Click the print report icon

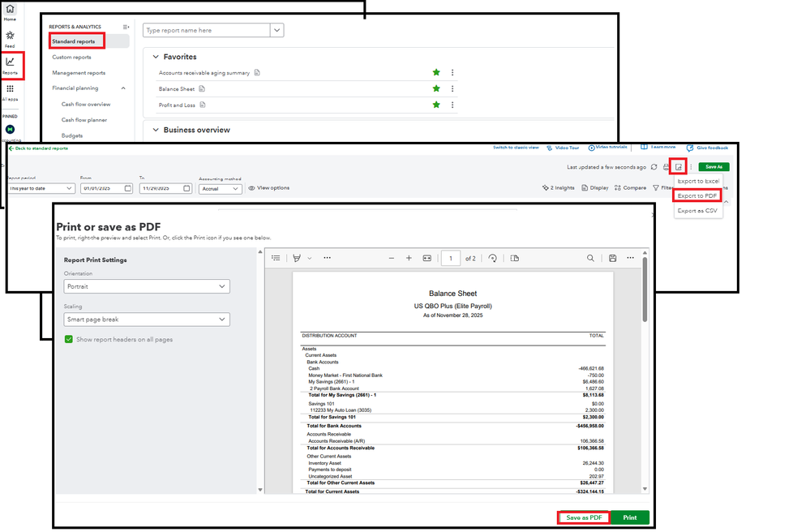666,167
